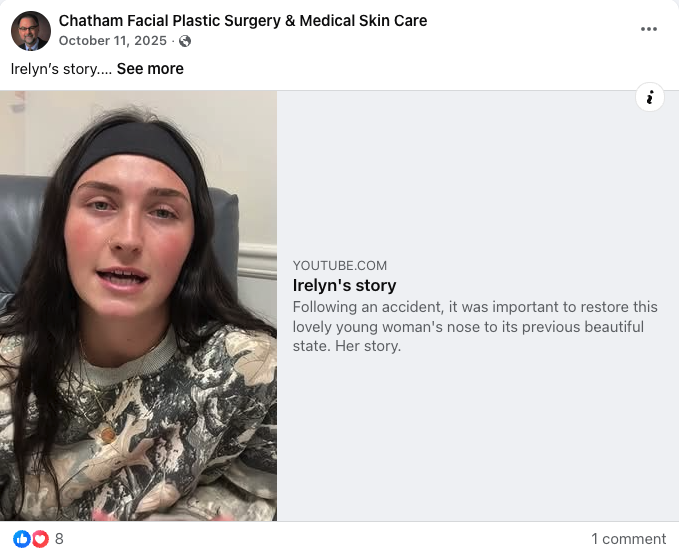Click the blue thumbs-up Like reaction icon
The width and height of the screenshot is (679, 556).
pyautogui.click(x=22, y=538)
